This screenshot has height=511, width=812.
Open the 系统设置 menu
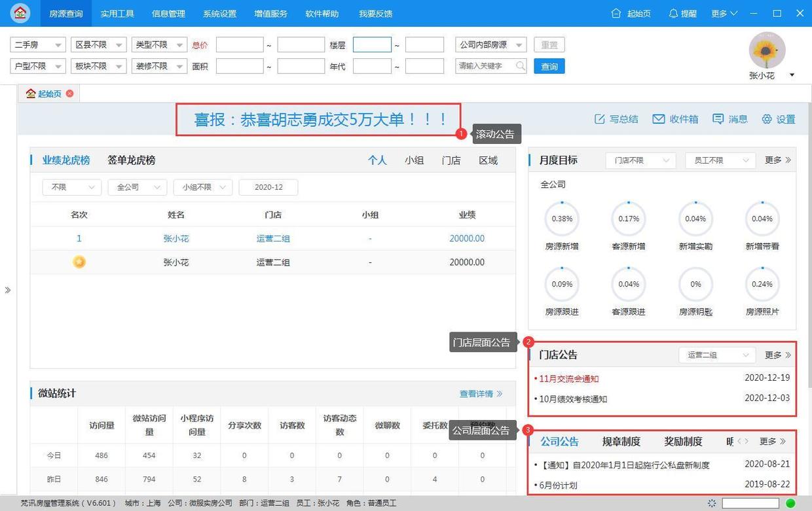click(219, 13)
